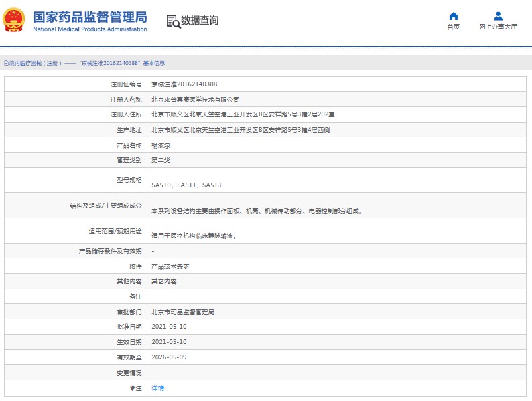Click the 审批部门 row label
The image size is (532, 401).
tap(129, 312)
